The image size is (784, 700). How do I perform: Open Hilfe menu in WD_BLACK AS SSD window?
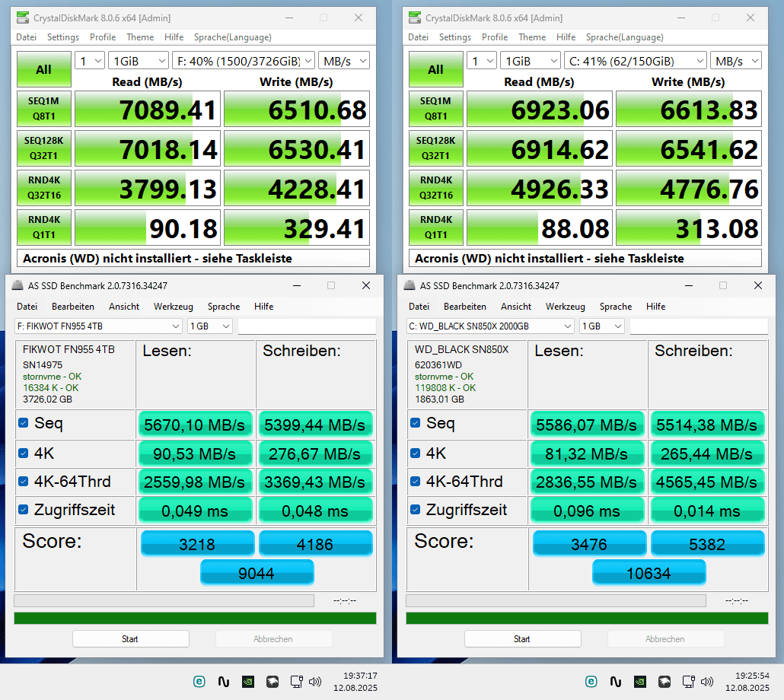click(655, 307)
